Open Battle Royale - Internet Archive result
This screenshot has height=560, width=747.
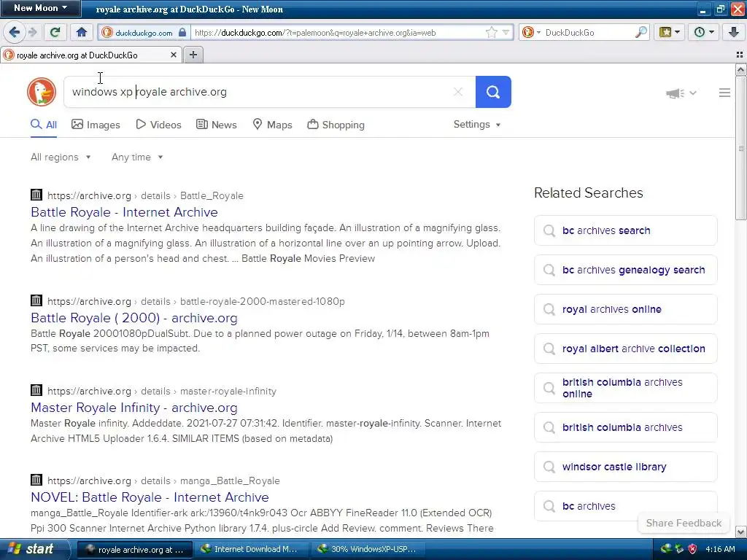tap(124, 212)
